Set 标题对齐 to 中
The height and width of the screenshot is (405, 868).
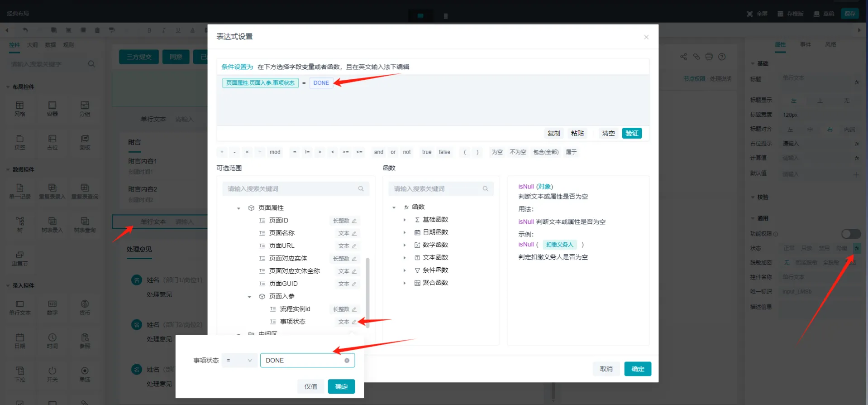click(810, 130)
